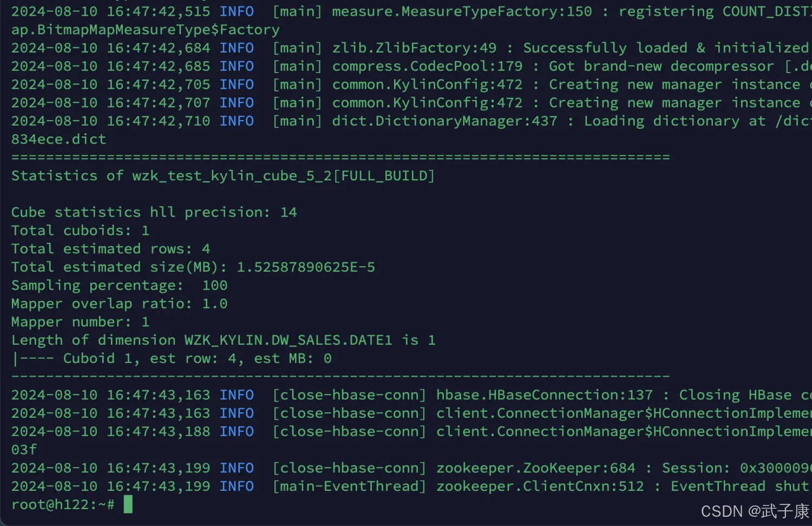The height and width of the screenshot is (526, 812).
Task: Select the 'Total estimated rows: 4' line
Action: (x=110, y=249)
